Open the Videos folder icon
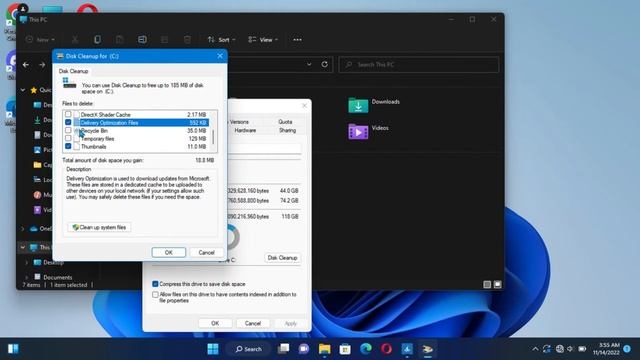The height and width of the screenshot is (360, 640). tap(358, 131)
